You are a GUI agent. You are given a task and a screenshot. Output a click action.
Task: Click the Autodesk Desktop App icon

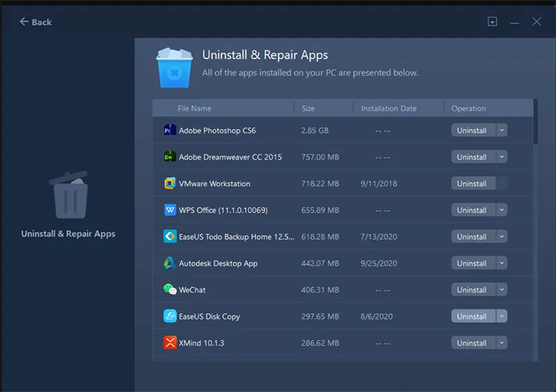click(x=170, y=263)
